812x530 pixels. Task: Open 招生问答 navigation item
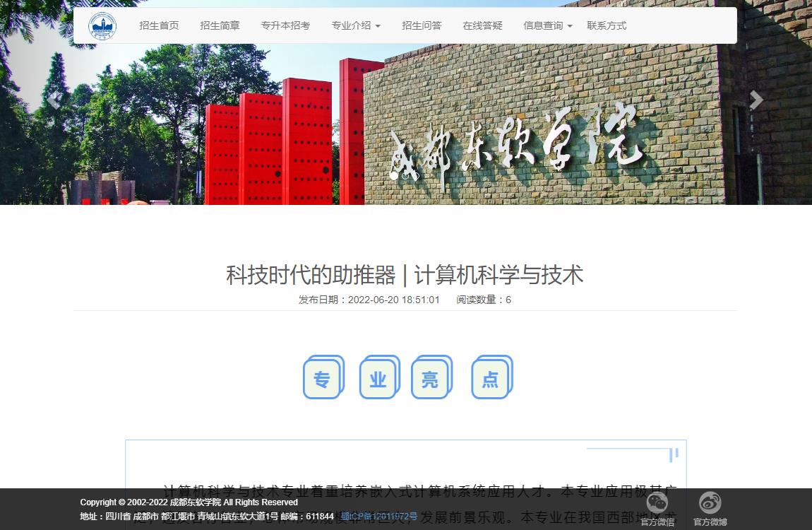coord(422,25)
